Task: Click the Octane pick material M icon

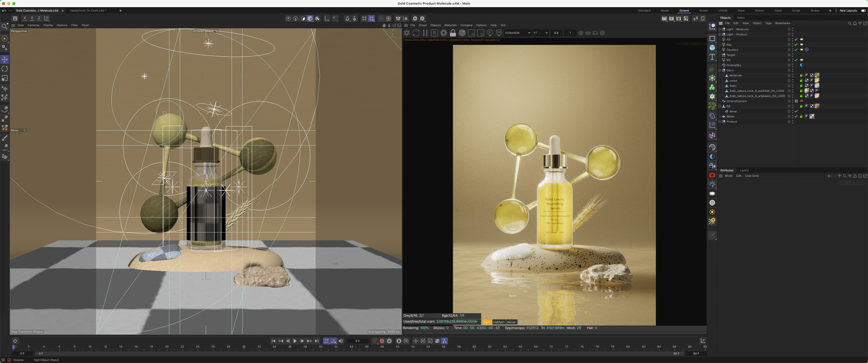Action: (x=499, y=33)
